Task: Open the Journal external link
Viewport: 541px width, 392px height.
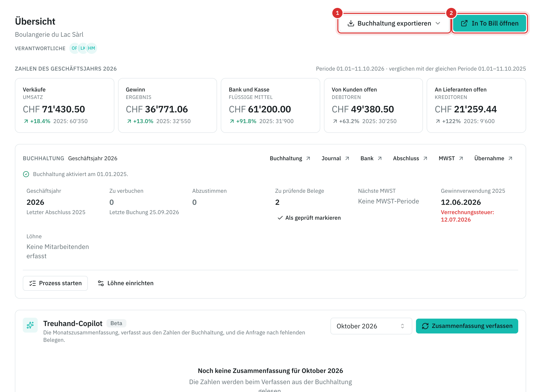Action: pyautogui.click(x=335, y=158)
